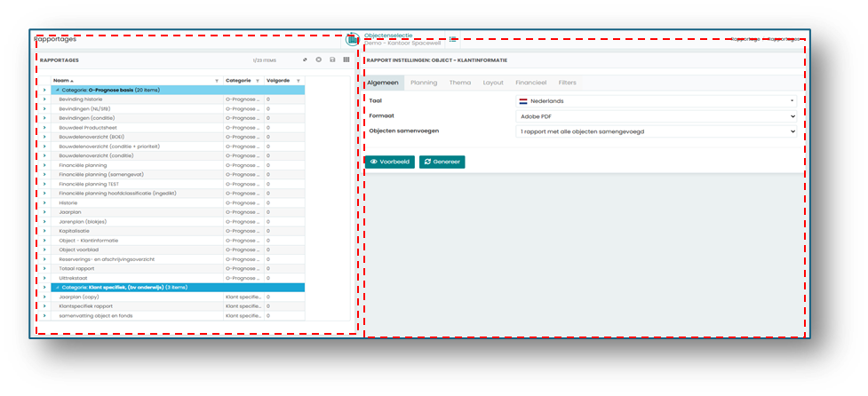The image size is (868, 396).
Task: Expand the Totaal rapport row arrow
Action: (44, 268)
